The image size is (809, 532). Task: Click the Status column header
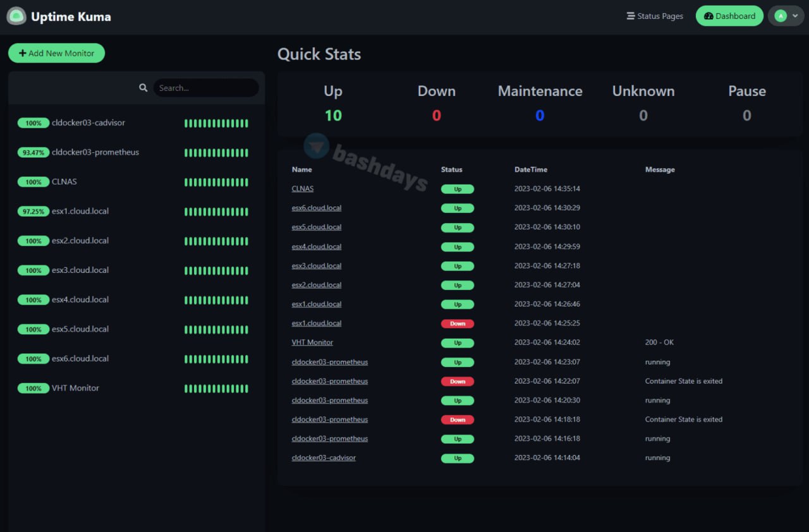point(451,169)
